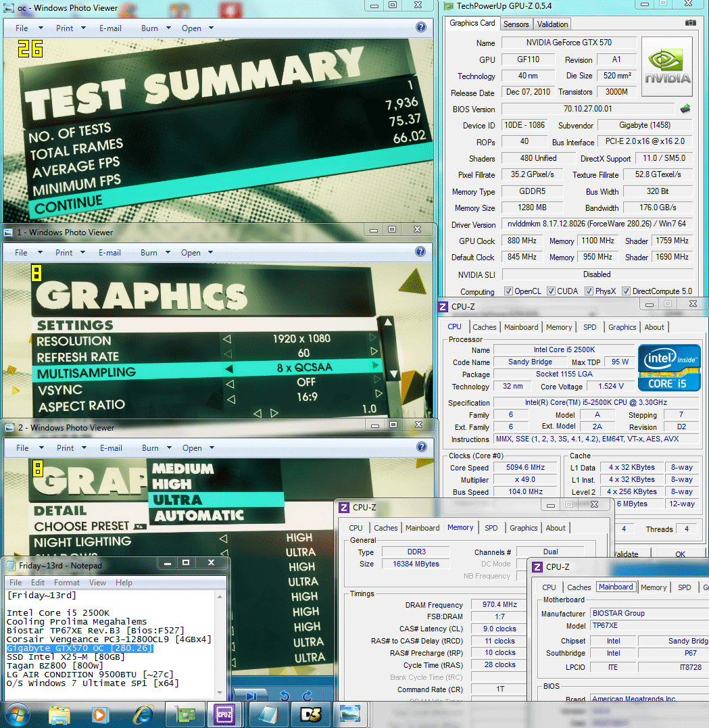Switch to the Validation tab in GPU-Z
The image size is (709, 728).
pyautogui.click(x=552, y=24)
